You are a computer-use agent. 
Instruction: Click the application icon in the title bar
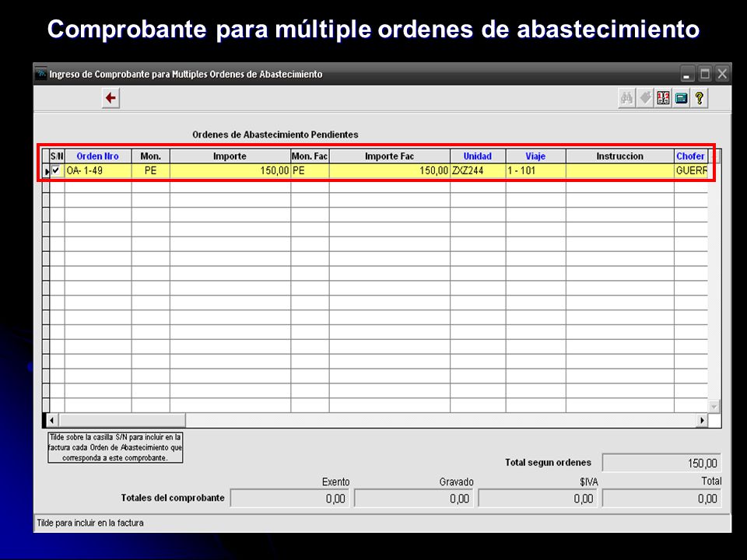(41, 74)
